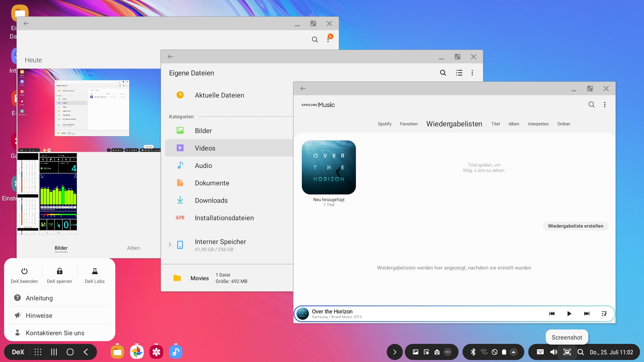The width and height of the screenshot is (644, 362).
Task: Click the Bluetooth status icon
Action: click(x=473, y=352)
